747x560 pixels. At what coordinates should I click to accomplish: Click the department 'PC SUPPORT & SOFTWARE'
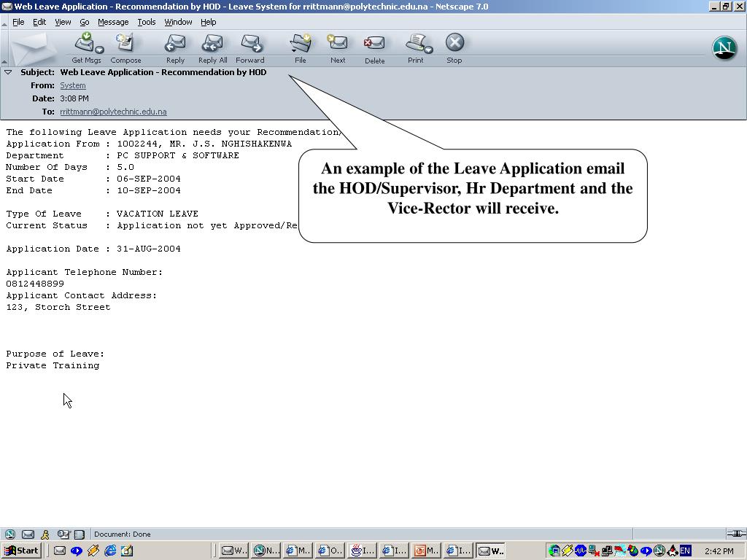(178, 156)
